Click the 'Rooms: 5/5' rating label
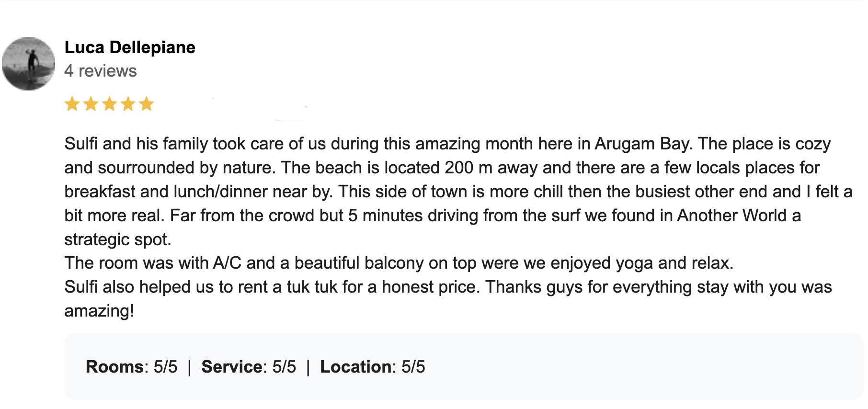 coord(131,367)
